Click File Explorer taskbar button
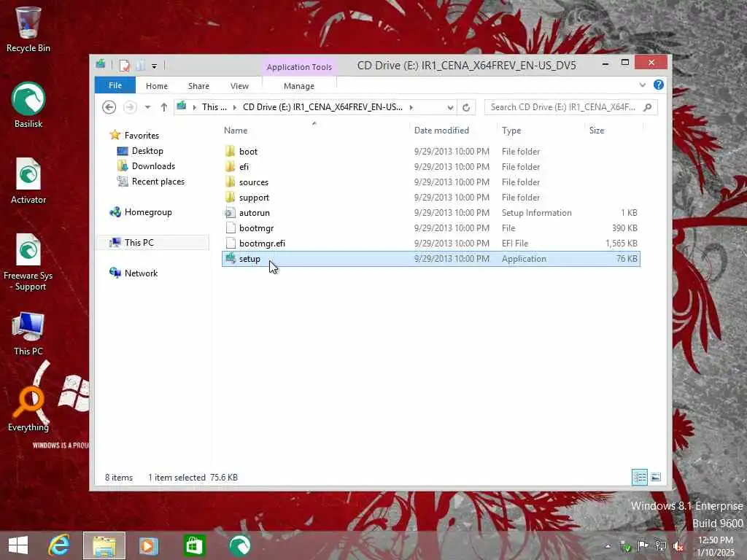 coord(104,545)
